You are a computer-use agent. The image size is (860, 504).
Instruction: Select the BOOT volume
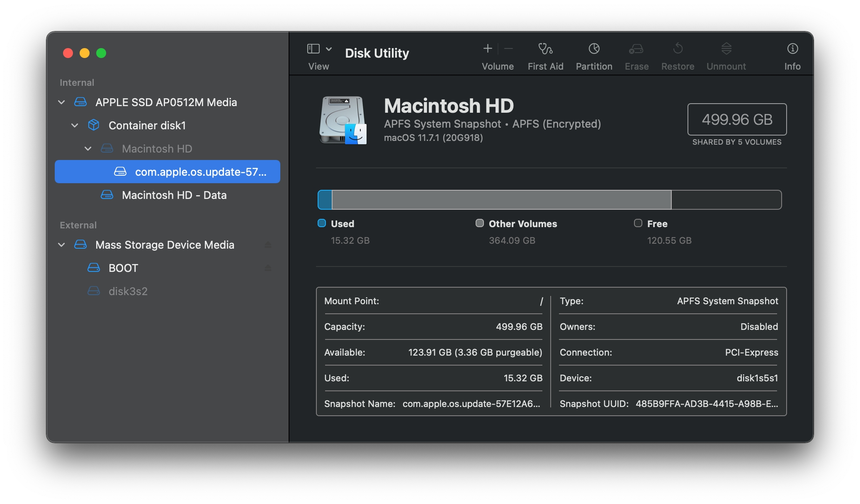click(x=123, y=268)
